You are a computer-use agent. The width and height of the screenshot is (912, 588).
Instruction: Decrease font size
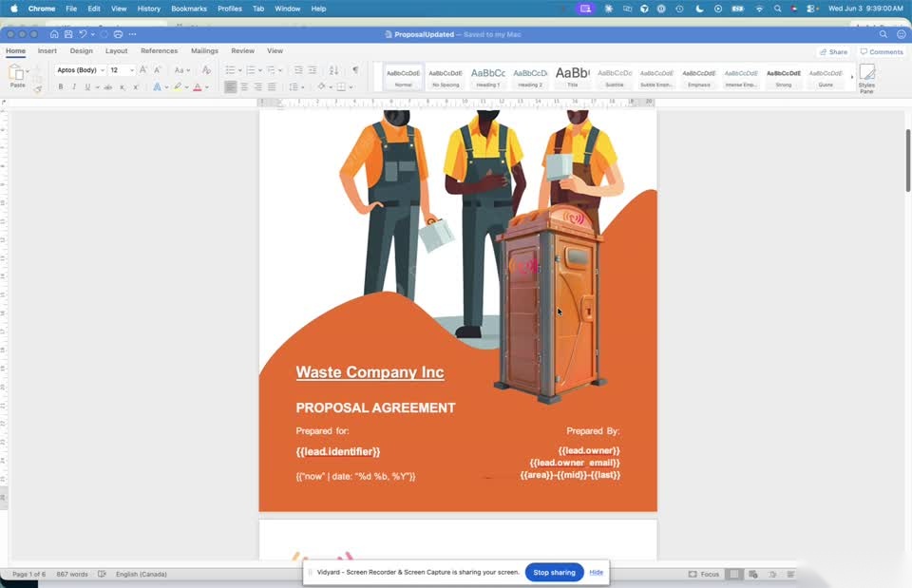(157, 69)
